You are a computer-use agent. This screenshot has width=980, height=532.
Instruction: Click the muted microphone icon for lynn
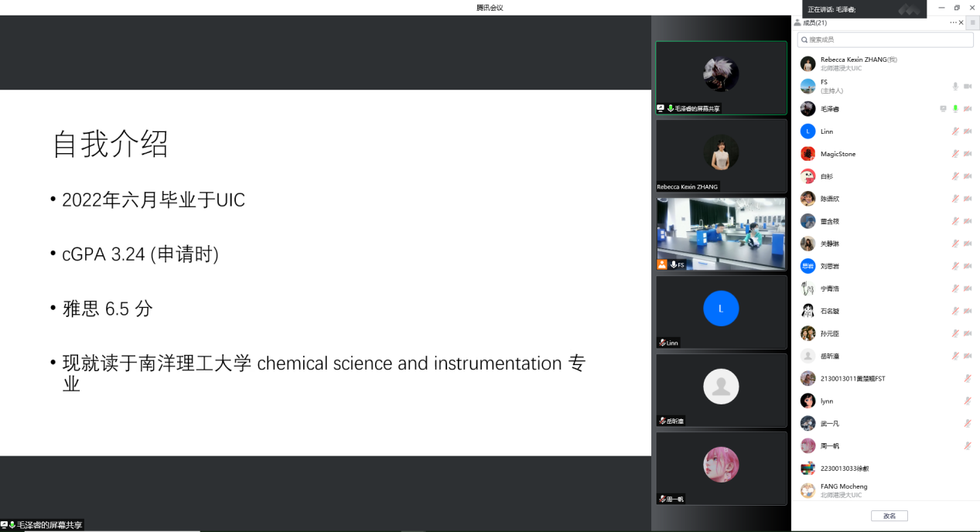click(x=968, y=401)
